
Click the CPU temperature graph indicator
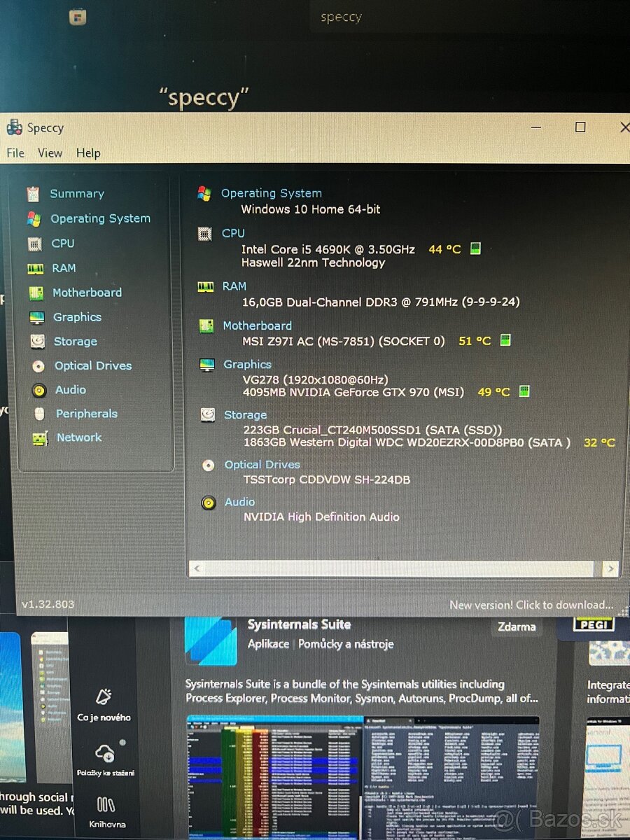tap(475, 248)
